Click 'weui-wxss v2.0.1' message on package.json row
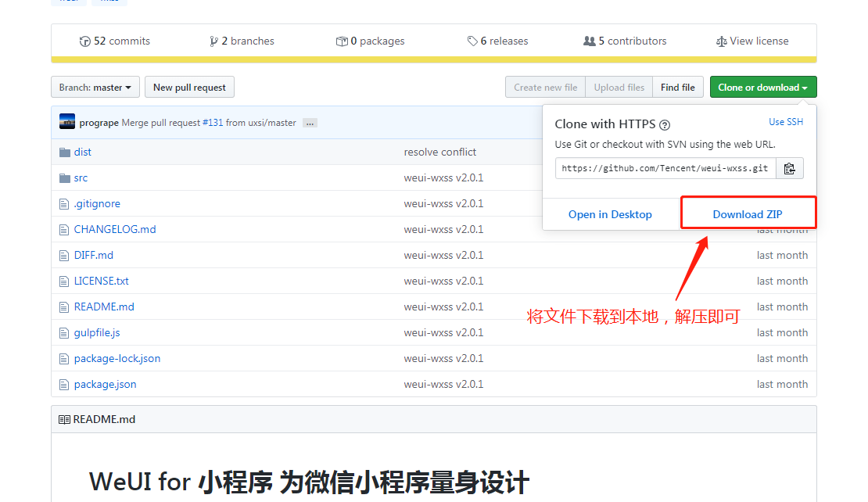868x502 pixels. point(443,385)
